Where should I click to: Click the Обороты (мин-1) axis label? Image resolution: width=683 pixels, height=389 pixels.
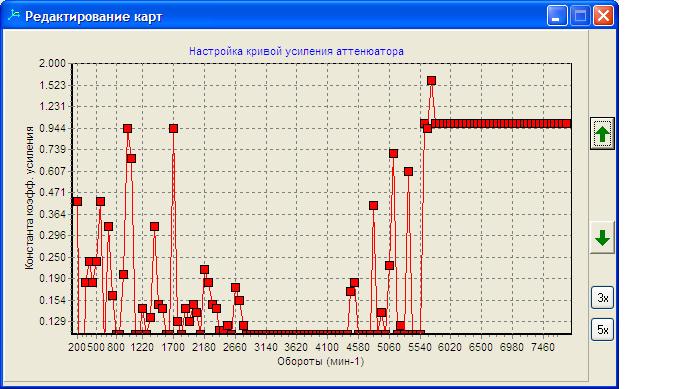(x=320, y=361)
